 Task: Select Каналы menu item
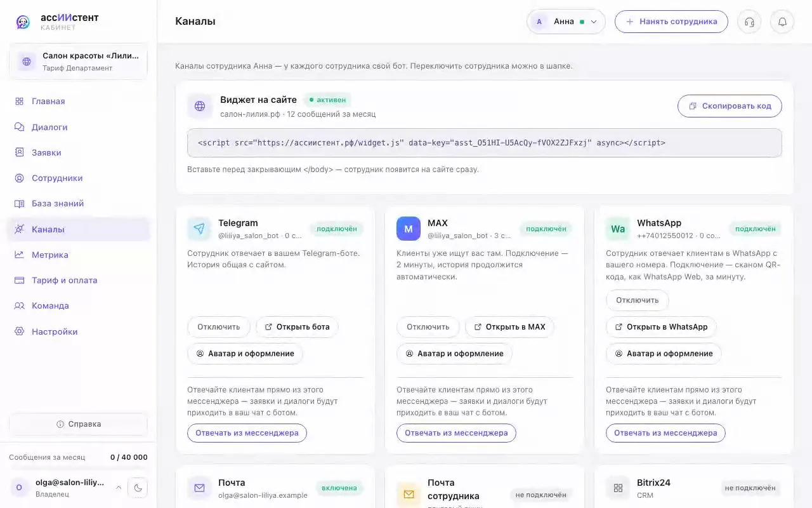pos(79,229)
